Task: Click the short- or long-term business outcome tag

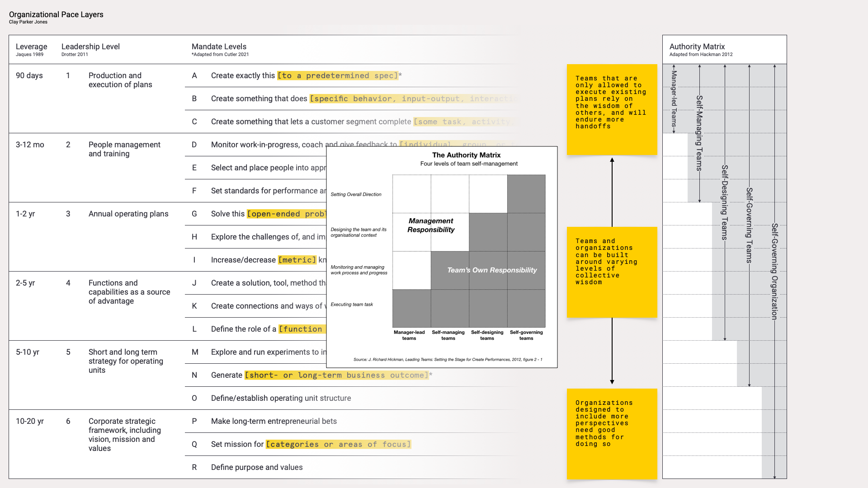Action: pyautogui.click(x=336, y=375)
